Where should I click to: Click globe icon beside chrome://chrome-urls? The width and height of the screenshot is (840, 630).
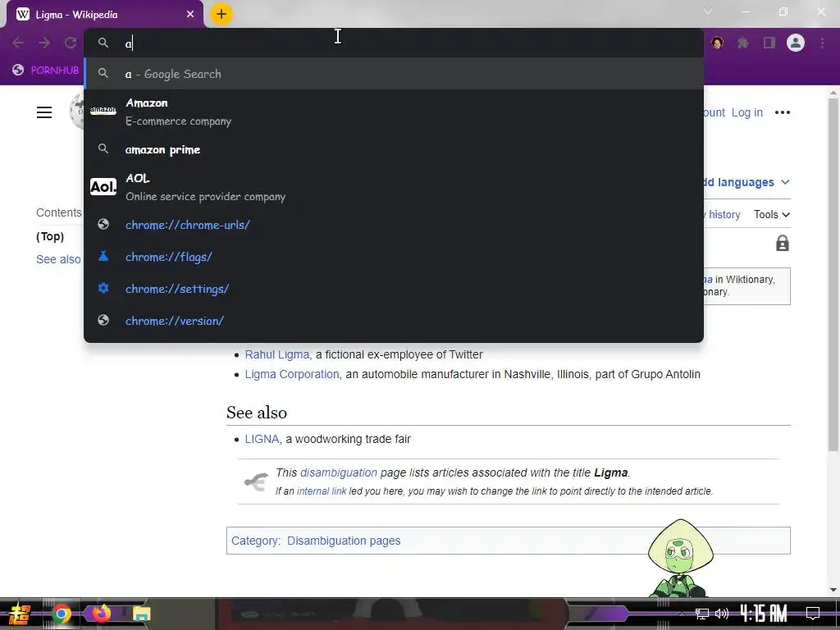(x=103, y=224)
